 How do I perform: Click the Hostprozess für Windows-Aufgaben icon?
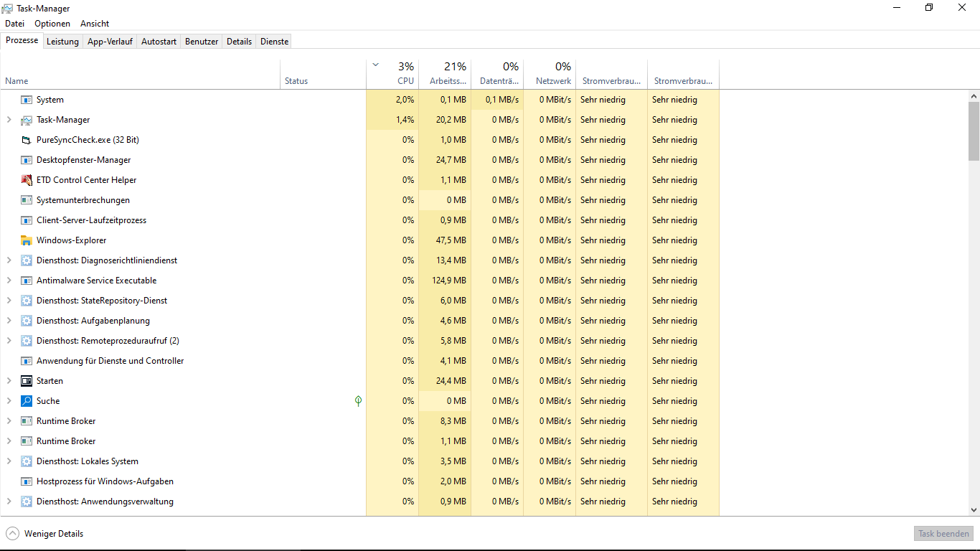[27, 481]
